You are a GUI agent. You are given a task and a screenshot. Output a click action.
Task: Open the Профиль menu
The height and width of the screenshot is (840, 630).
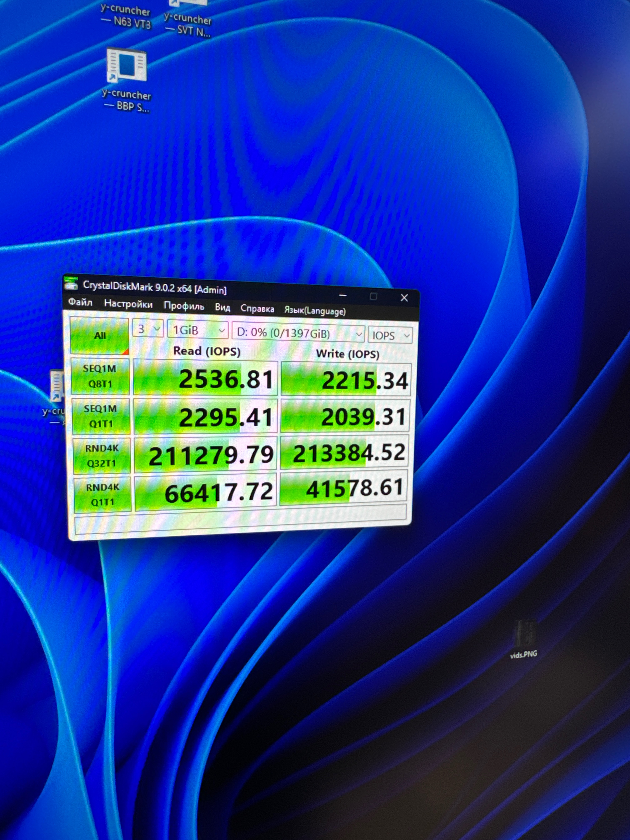coord(184,306)
